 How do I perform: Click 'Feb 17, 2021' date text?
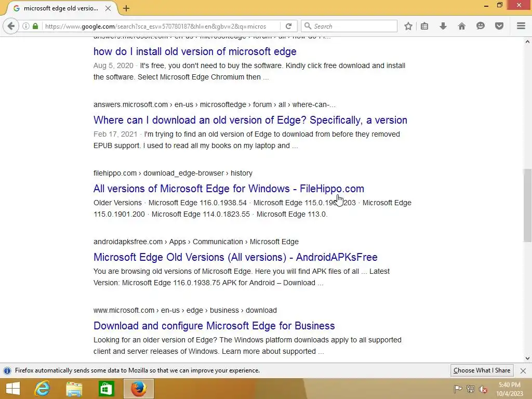tap(115, 135)
